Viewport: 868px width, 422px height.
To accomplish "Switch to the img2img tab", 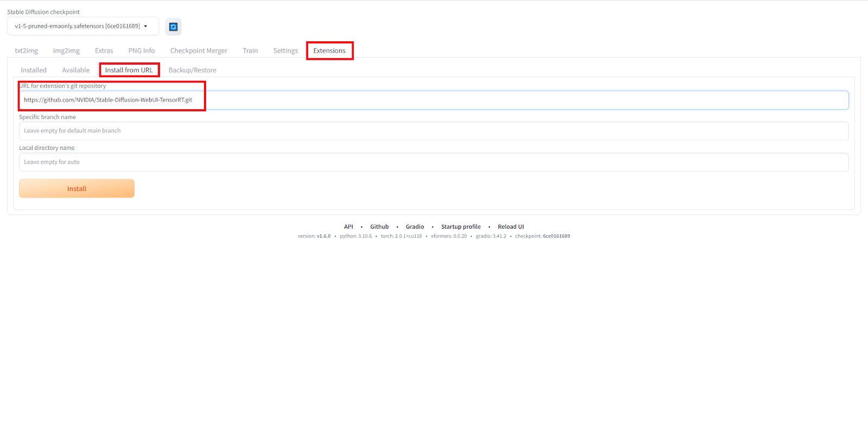I will coord(66,51).
